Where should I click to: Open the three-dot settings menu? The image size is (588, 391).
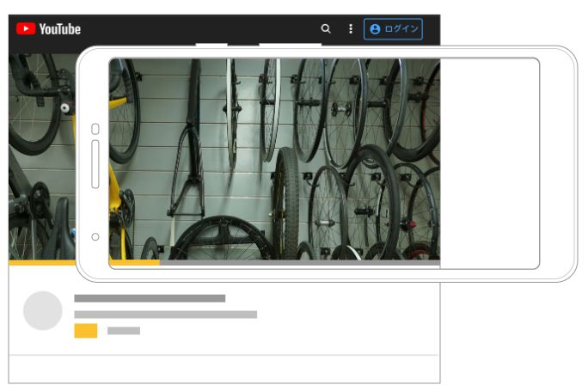(x=350, y=28)
